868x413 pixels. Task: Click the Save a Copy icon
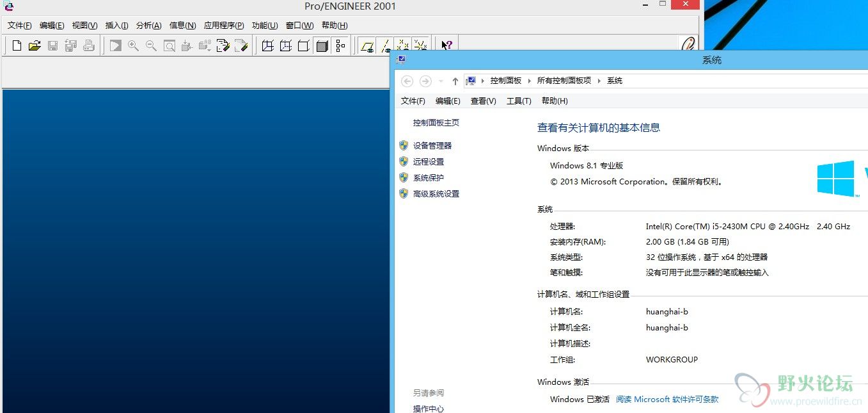[71, 45]
